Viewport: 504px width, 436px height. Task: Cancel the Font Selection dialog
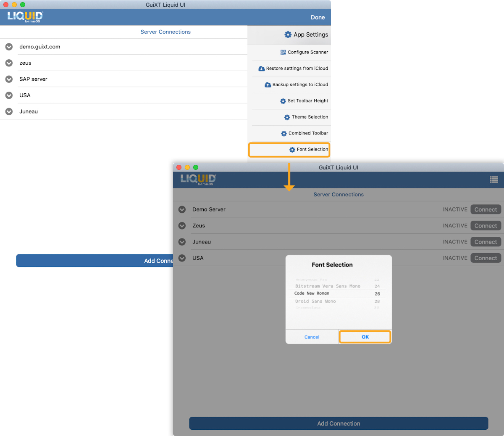[x=312, y=337]
